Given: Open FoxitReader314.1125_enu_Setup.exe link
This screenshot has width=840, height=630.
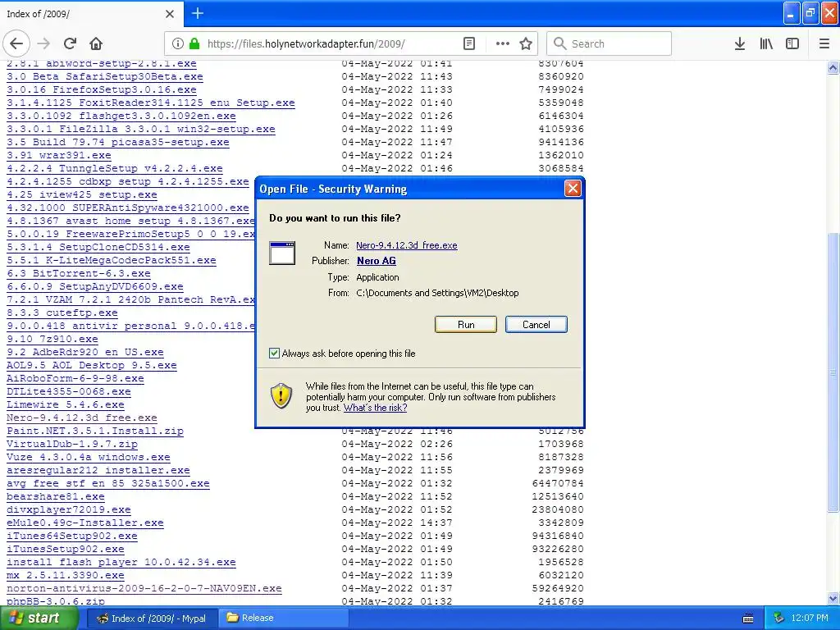Looking at the screenshot, I should point(151,103).
